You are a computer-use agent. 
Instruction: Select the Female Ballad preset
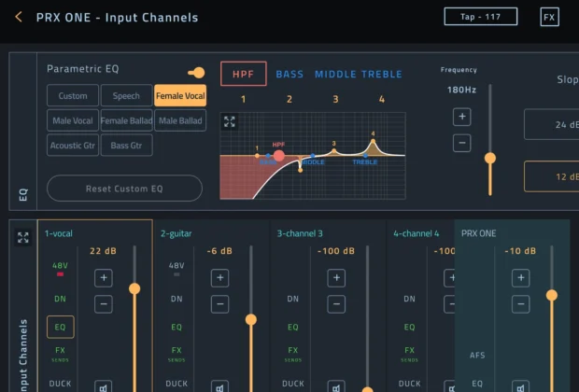pos(126,120)
